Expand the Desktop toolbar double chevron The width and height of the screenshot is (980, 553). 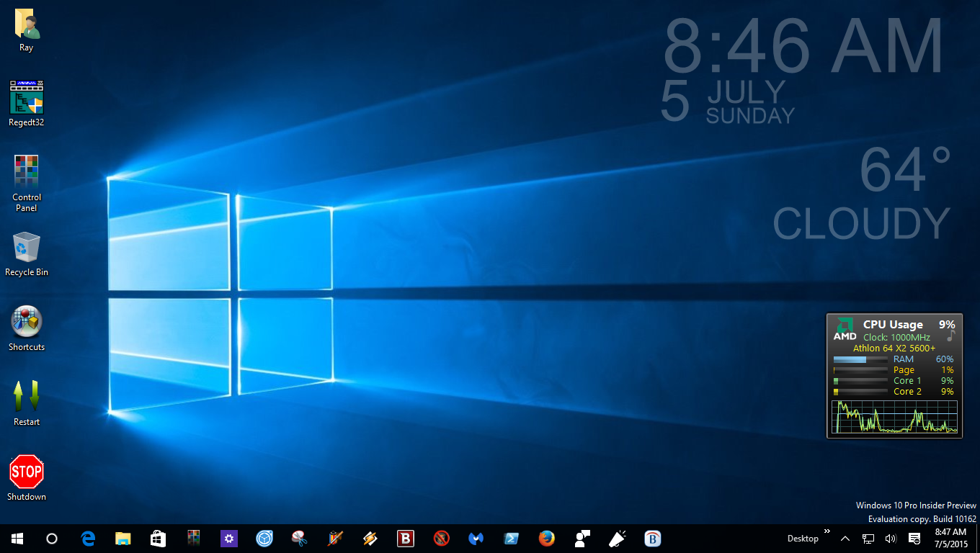tap(827, 532)
